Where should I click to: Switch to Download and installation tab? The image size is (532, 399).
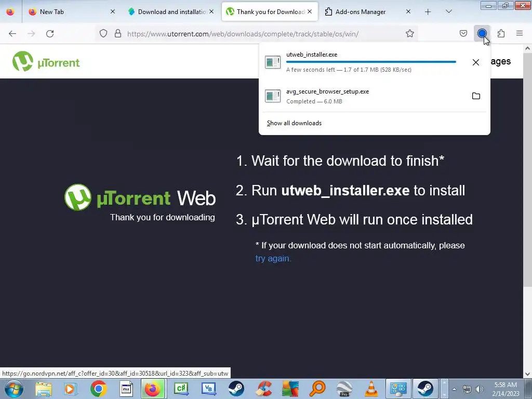point(170,11)
